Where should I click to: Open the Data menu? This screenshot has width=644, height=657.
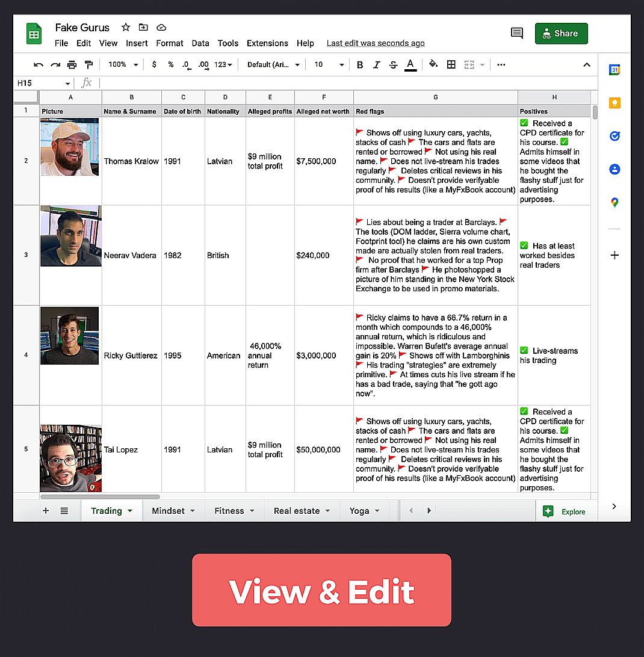click(200, 43)
